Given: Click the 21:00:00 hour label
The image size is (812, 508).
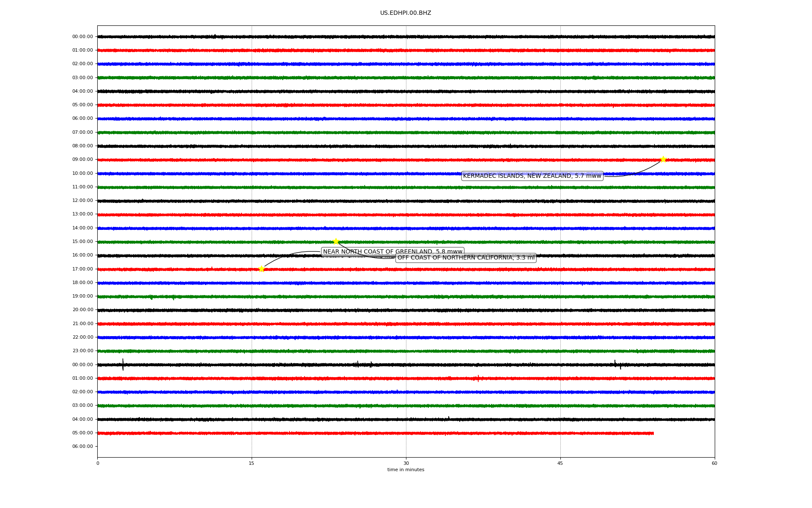Looking at the screenshot, I should (x=82, y=323).
